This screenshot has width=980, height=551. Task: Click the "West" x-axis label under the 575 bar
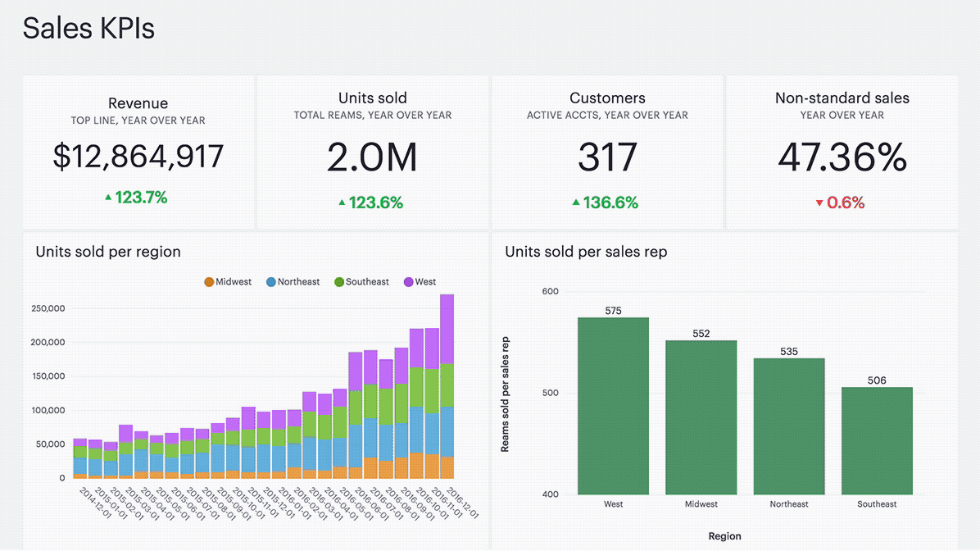click(613, 504)
